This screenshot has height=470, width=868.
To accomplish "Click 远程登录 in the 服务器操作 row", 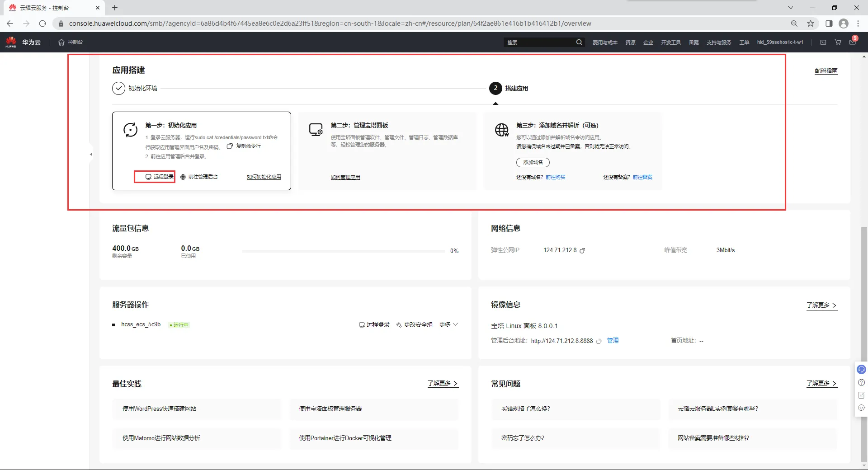I will coord(374,324).
